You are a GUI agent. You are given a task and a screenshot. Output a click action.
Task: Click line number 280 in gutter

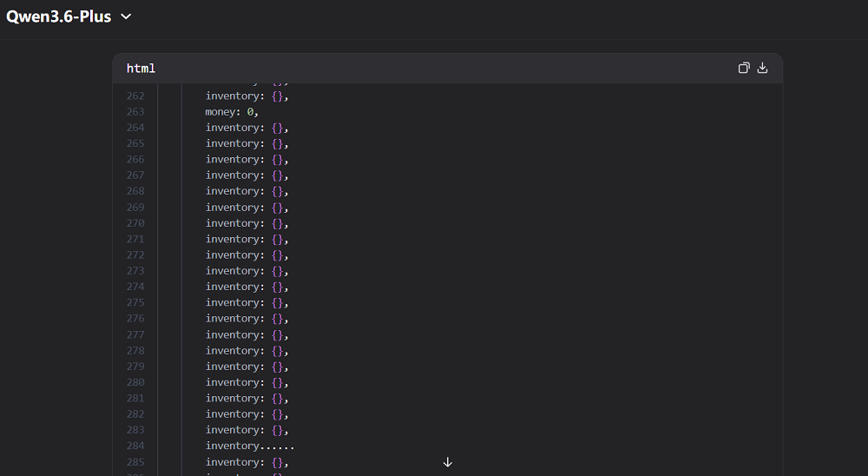point(135,382)
